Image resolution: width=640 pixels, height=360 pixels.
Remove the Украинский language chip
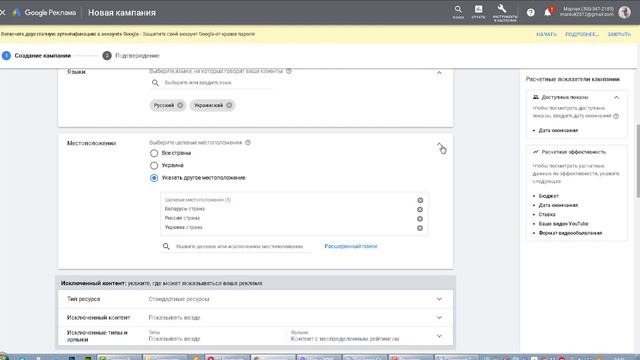229,105
